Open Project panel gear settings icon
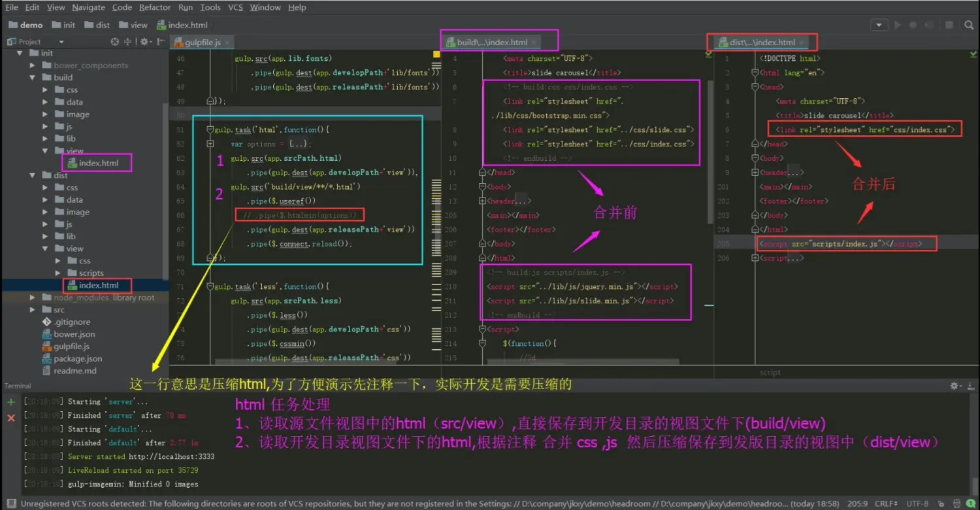Screen dimensions: 980x510 coord(145,41)
